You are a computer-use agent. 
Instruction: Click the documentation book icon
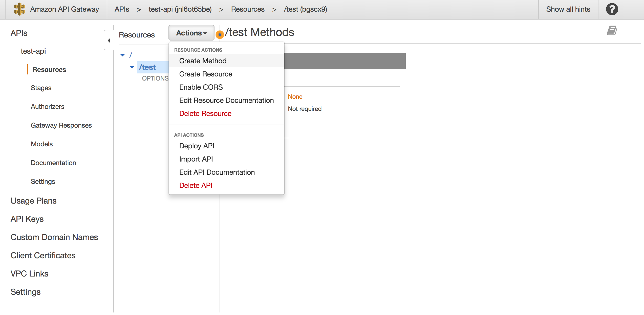(x=612, y=30)
